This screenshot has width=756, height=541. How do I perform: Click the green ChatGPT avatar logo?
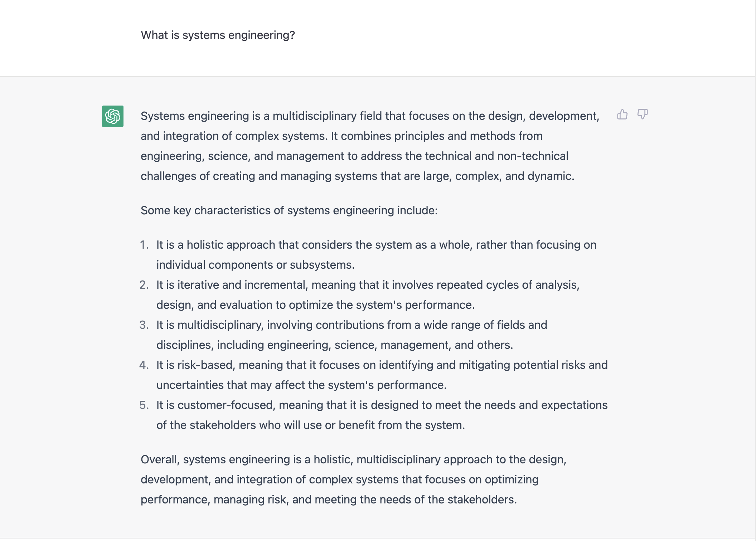pyautogui.click(x=113, y=116)
